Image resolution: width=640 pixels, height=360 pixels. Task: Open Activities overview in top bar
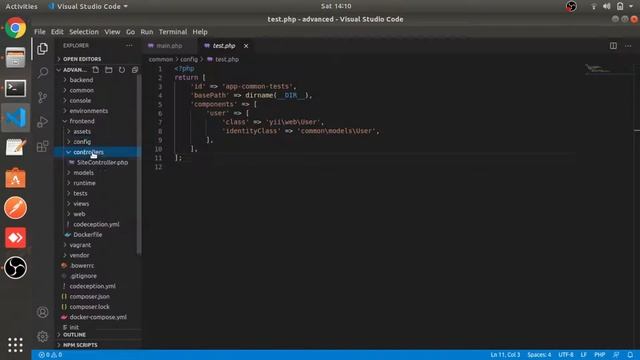click(x=21, y=6)
